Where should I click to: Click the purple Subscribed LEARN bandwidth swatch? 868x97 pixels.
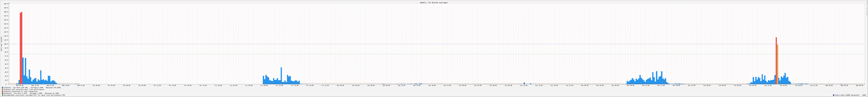834,95
